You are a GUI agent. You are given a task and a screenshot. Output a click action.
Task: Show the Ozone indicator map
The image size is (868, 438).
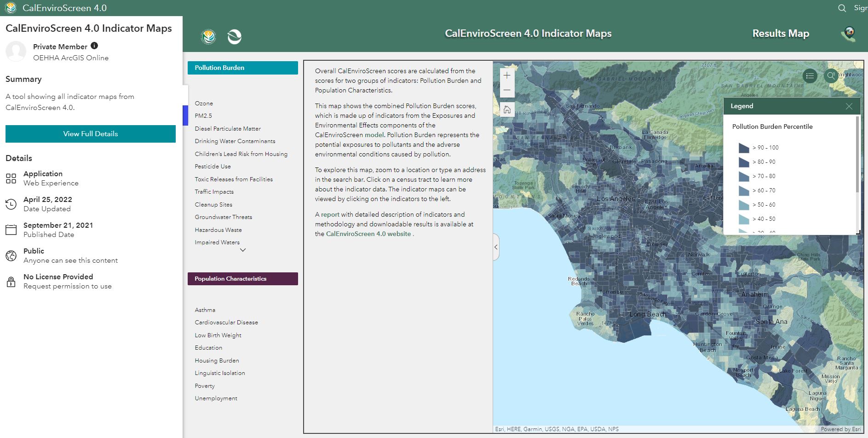pos(204,104)
